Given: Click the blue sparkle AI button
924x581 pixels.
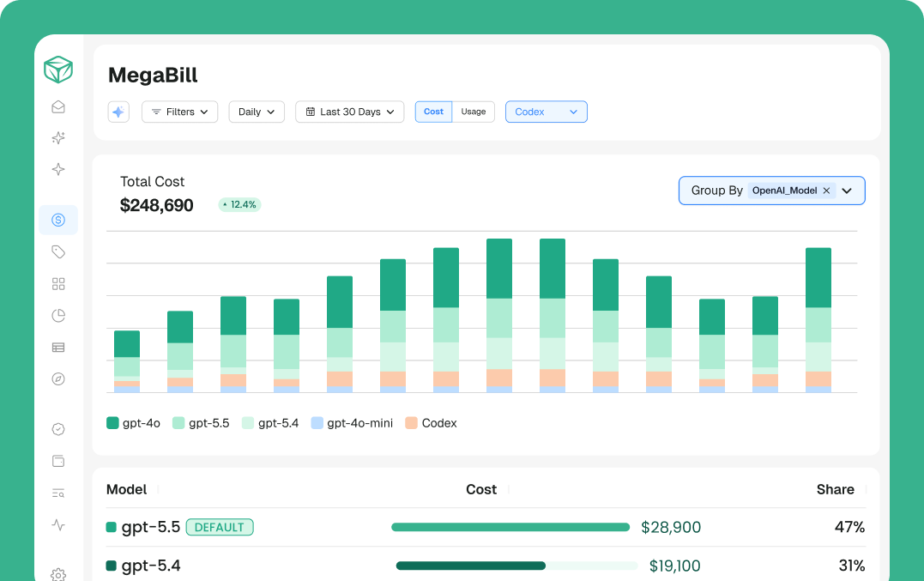Looking at the screenshot, I should coord(118,112).
